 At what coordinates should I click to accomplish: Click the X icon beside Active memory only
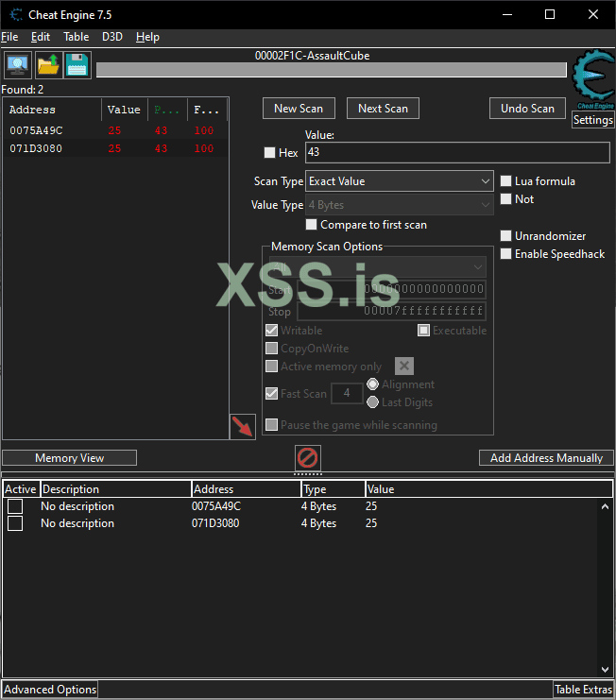(404, 367)
